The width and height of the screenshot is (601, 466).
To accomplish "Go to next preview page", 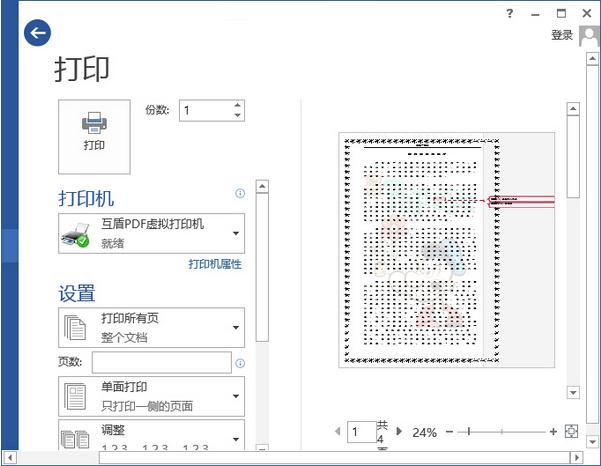I will coord(399,431).
